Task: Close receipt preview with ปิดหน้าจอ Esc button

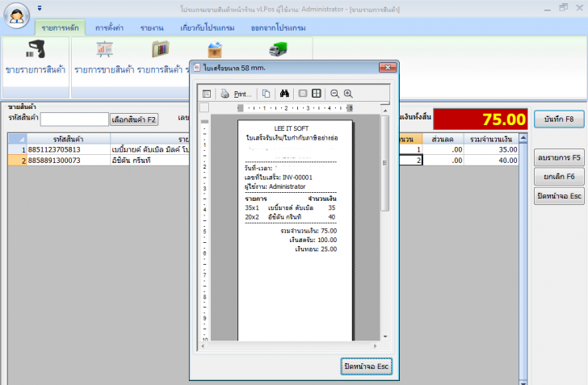Action: (367, 366)
